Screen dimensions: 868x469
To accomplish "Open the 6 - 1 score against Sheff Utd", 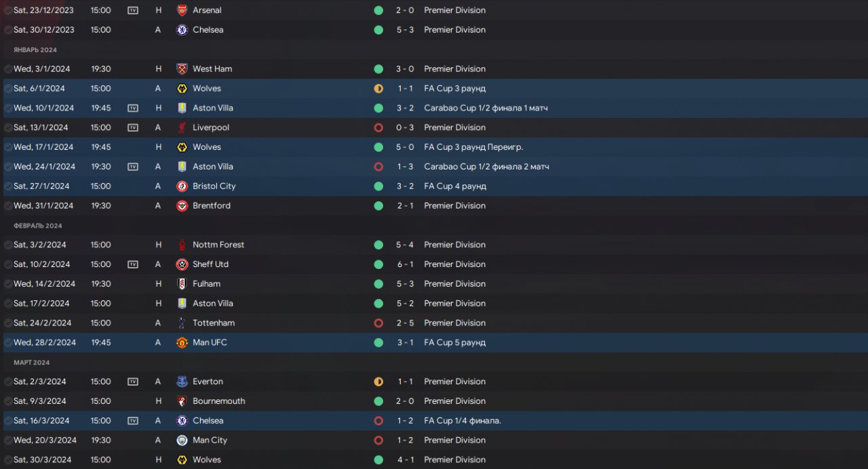I will coord(405,264).
